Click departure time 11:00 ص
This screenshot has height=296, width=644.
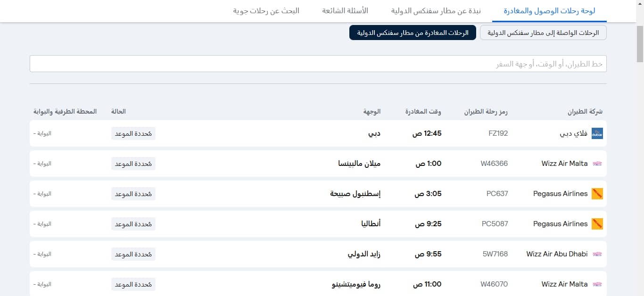pyautogui.click(x=427, y=284)
